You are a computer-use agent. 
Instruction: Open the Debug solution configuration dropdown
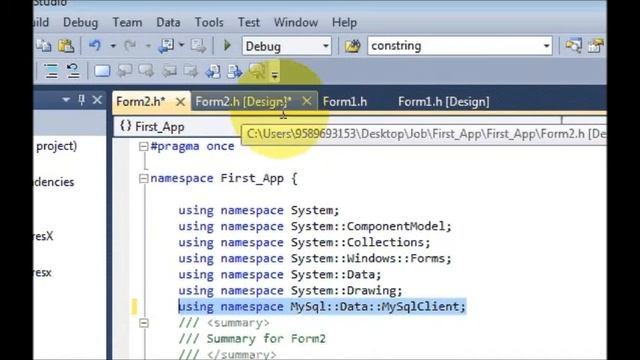pyautogui.click(x=287, y=46)
